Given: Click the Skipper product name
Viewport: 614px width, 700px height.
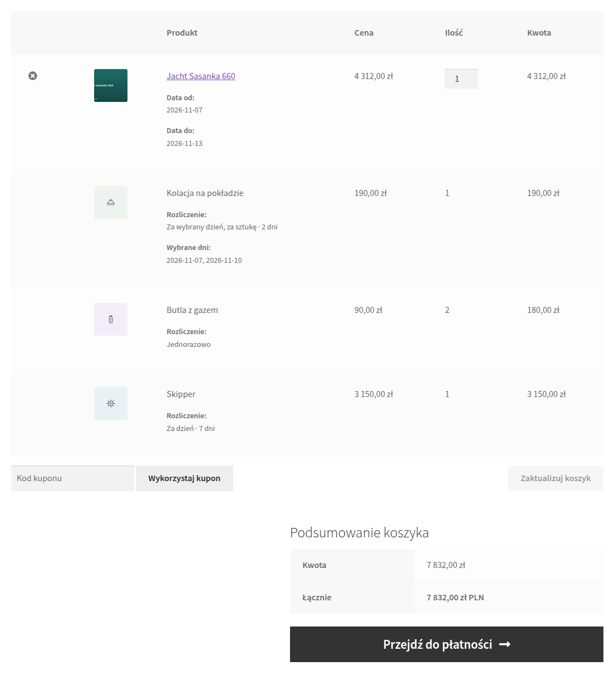Looking at the screenshot, I should coord(181,394).
